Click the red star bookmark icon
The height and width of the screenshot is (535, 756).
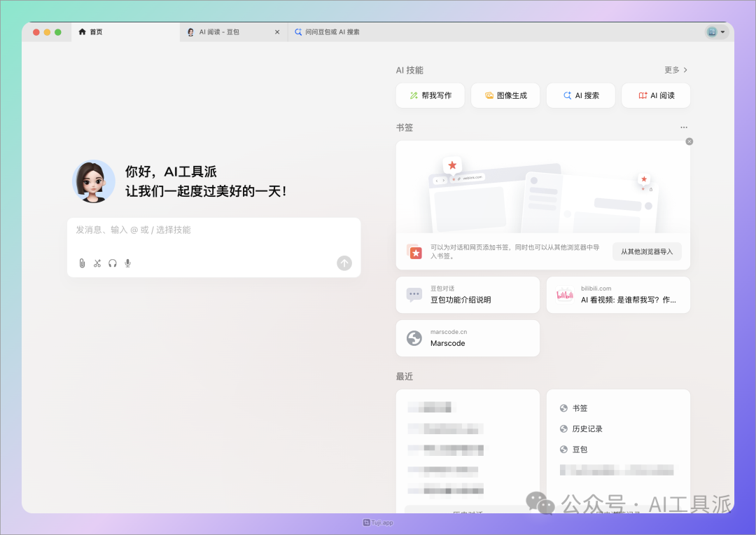[x=414, y=251]
